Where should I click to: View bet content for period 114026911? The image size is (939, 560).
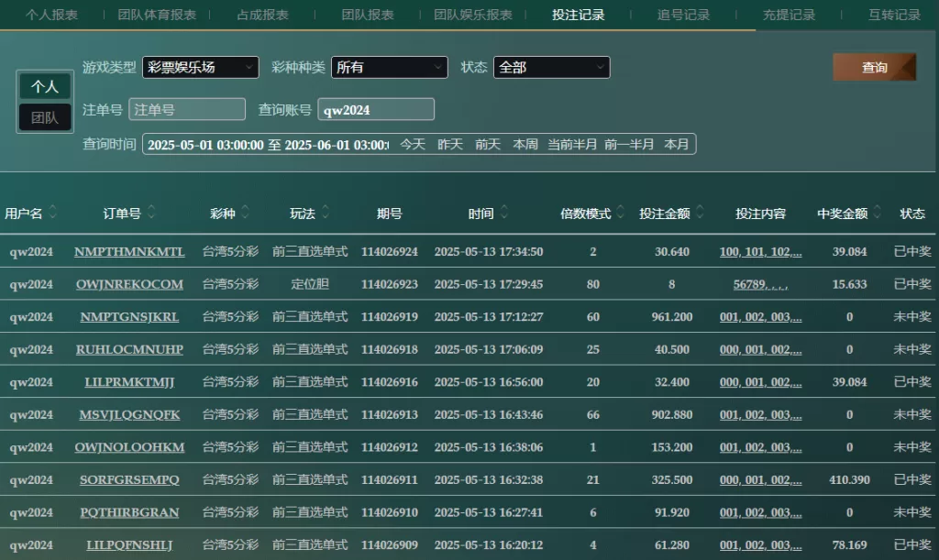pyautogui.click(x=760, y=480)
